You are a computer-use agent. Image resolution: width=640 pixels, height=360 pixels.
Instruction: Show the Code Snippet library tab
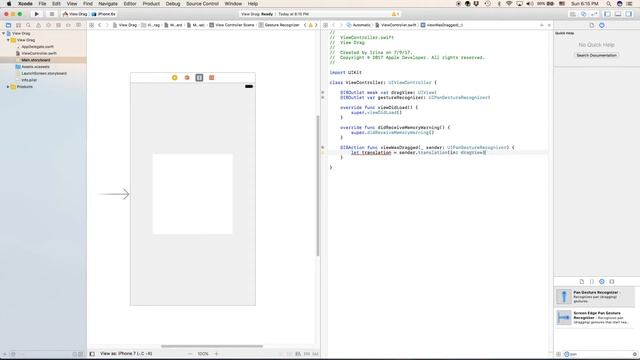592,281
